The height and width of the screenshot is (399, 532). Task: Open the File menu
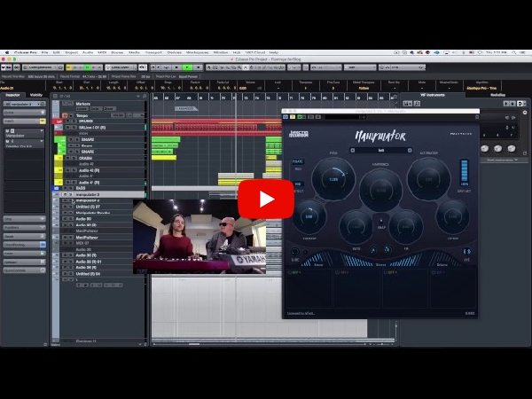45,52
